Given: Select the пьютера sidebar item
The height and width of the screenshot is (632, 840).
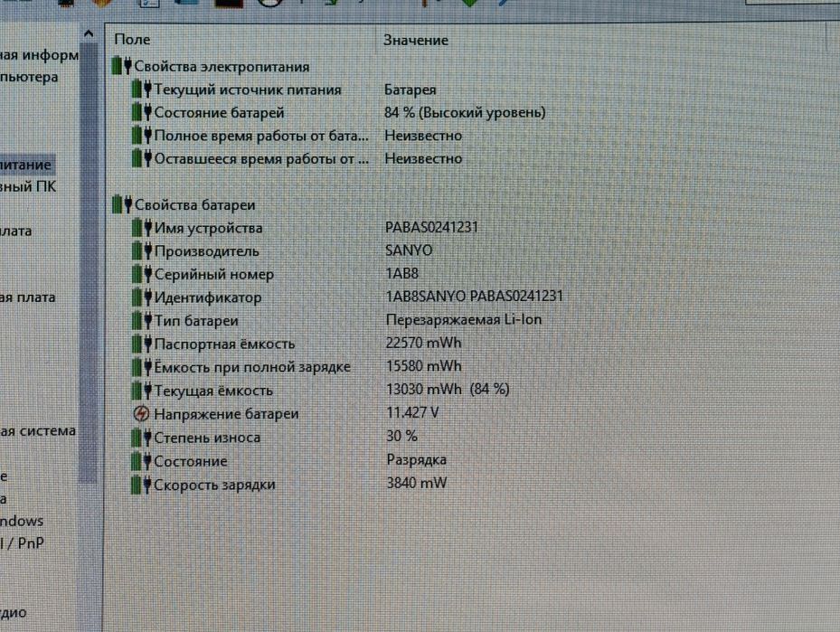Looking at the screenshot, I should 29,77.
